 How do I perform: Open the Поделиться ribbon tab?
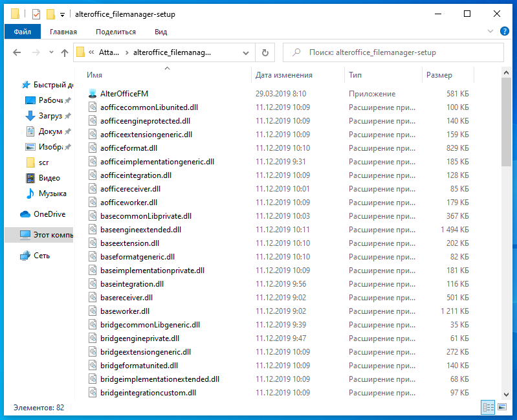tap(116, 32)
